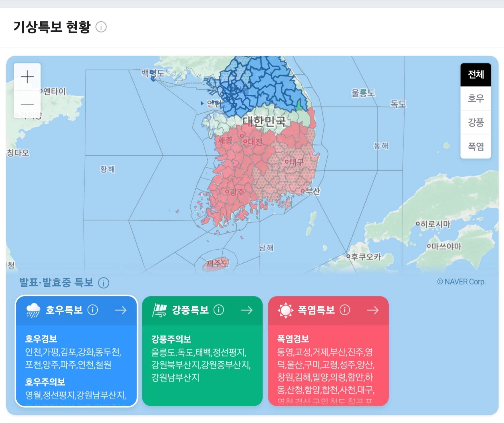This screenshot has width=504, height=423.
Task: Click the info icon on 호우특보 card
Action: click(x=93, y=310)
